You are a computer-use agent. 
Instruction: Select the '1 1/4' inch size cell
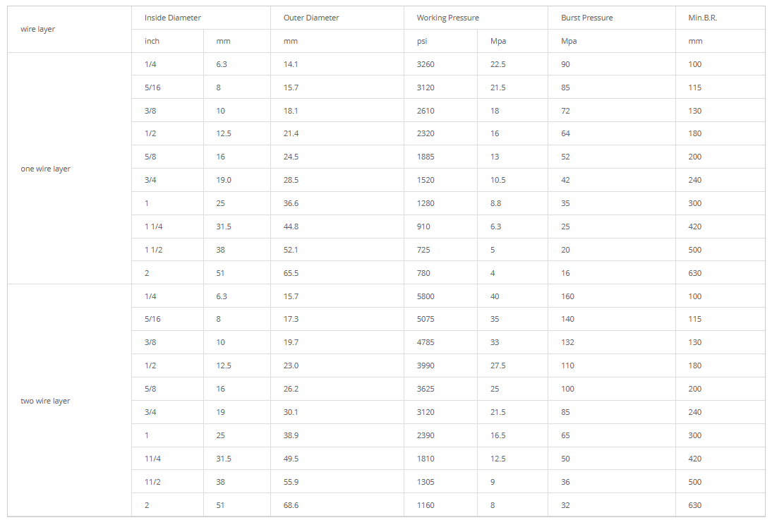point(153,226)
